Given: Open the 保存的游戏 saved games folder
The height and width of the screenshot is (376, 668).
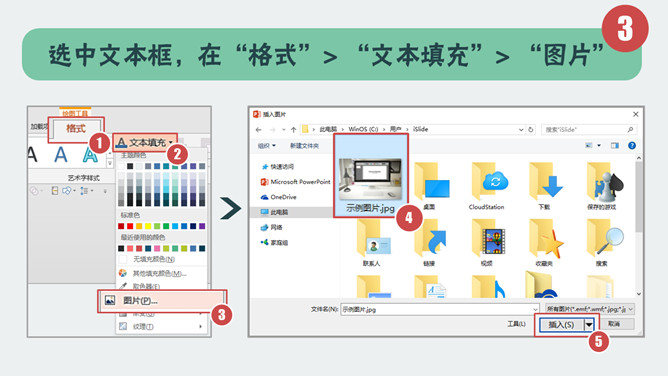Looking at the screenshot, I should click(x=602, y=187).
